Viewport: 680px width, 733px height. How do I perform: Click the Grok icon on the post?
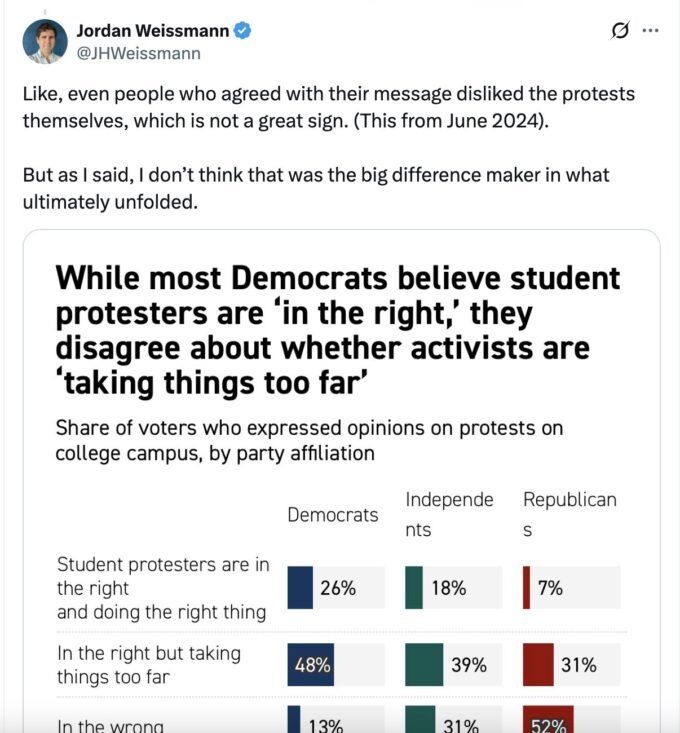tap(620, 31)
